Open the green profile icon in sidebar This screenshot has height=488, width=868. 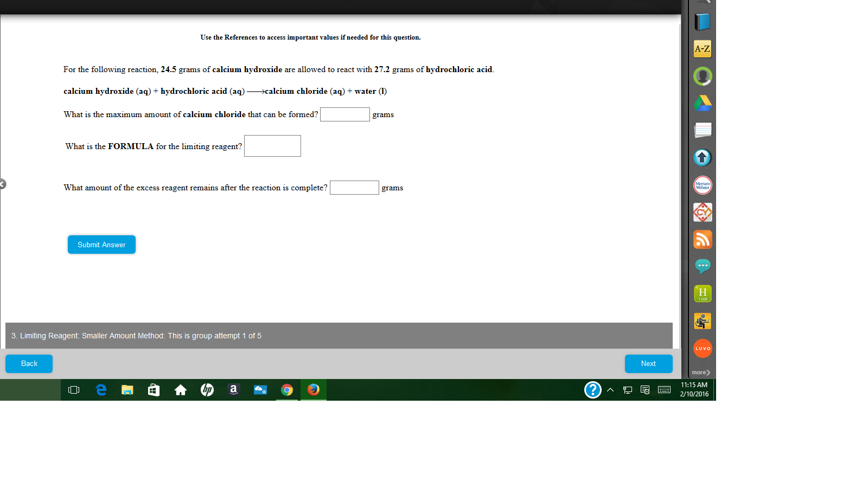click(x=702, y=76)
